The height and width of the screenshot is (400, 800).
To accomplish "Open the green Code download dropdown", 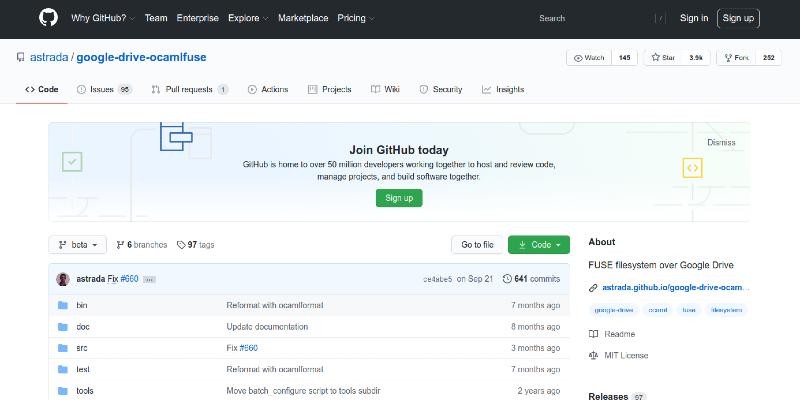I will point(539,245).
